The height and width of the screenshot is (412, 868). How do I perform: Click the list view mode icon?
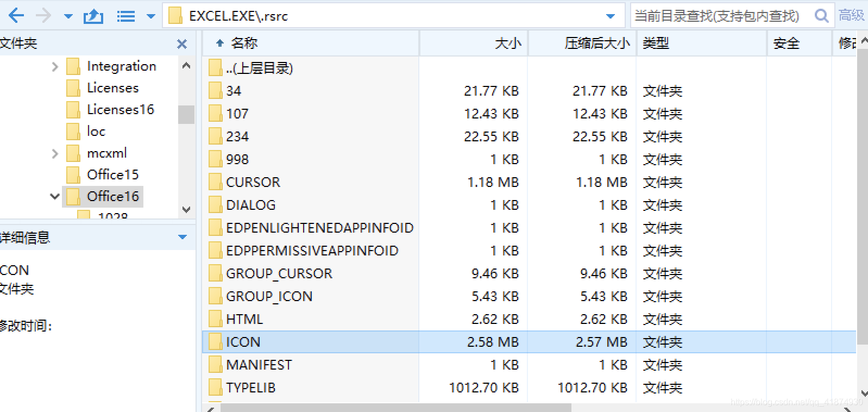coord(126,16)
